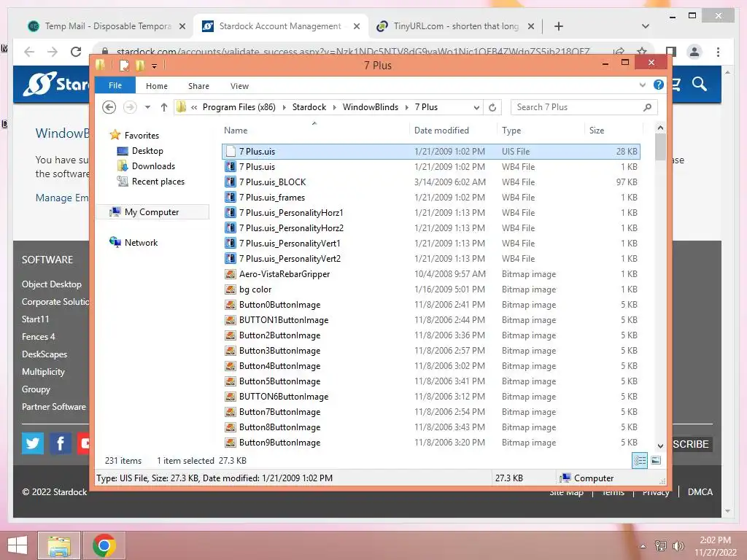Viewport: 747px width, 560px height.
Task: Open Chrome tab search chevron
Action: 645,26
